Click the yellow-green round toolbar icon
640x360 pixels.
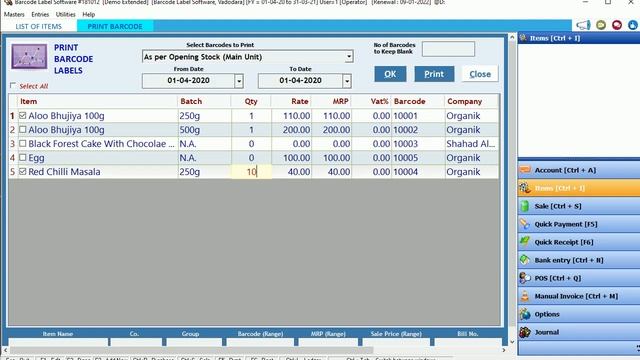[601, 25]
